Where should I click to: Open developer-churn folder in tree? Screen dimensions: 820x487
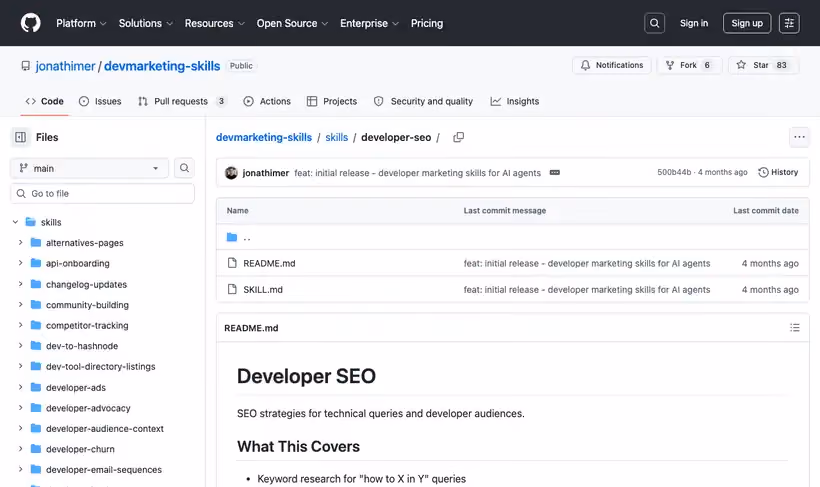80,449
